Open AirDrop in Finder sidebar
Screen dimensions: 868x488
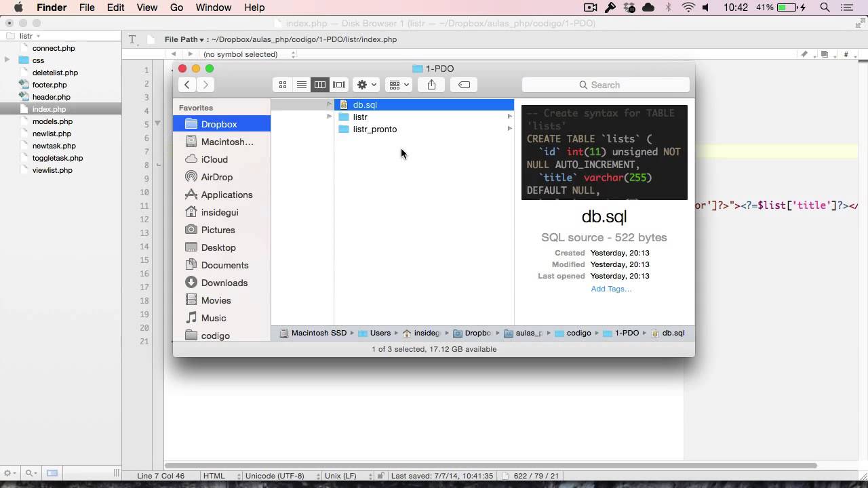222,177
